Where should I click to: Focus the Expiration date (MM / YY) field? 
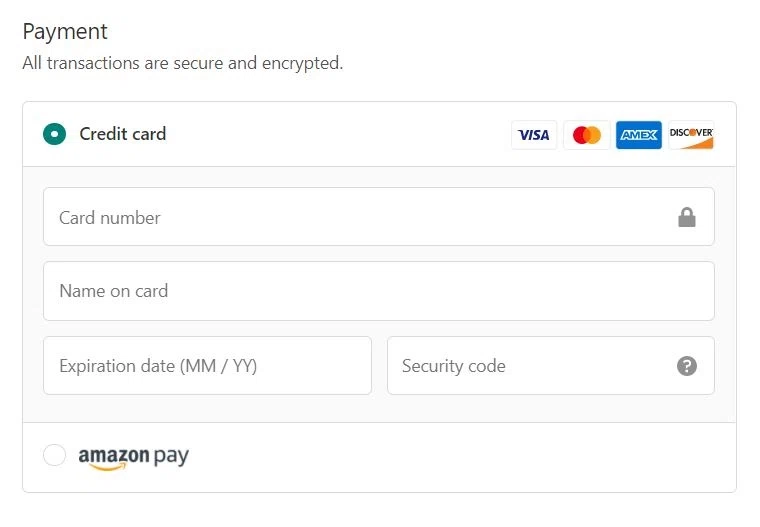click(207, 366)
